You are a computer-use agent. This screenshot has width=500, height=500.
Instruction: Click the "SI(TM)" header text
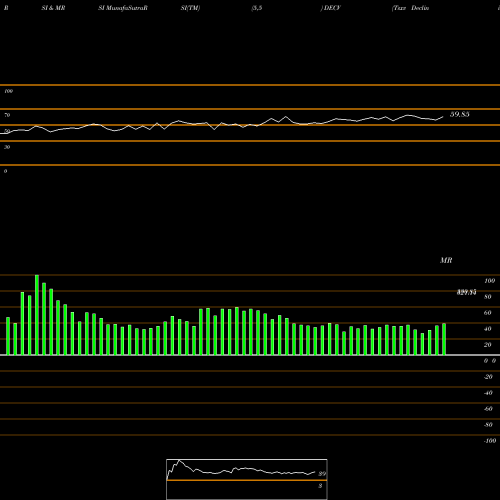[x=190, y=8]
